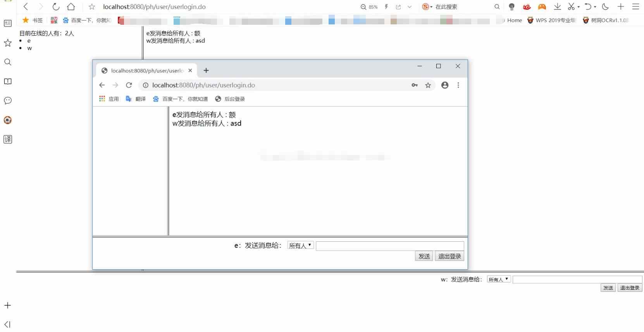Click the 85% zoom indicator
644x332 pixels.
369,7
